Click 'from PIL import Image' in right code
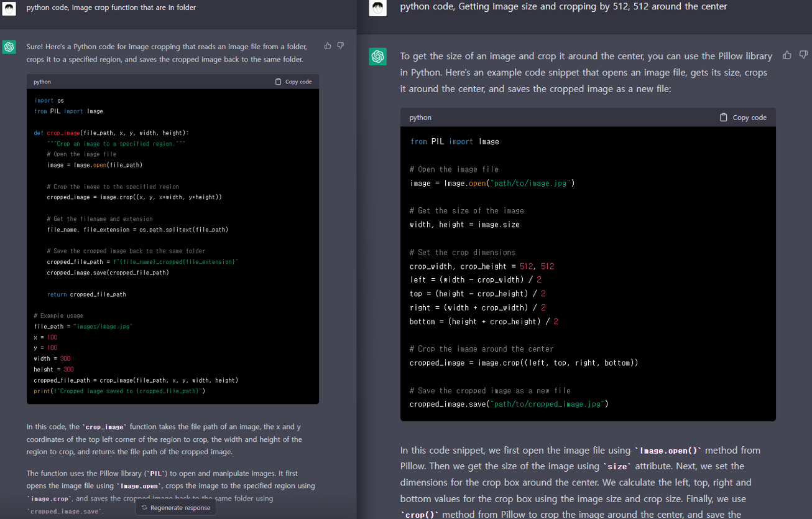 coord(454,141)
